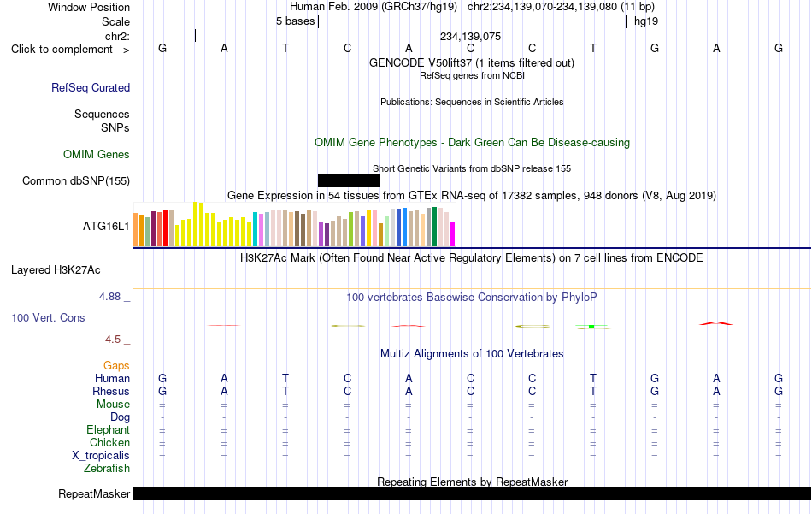812x514 pixels.
Task: Select the Human alignment row label
Action: tap(112, 378)
